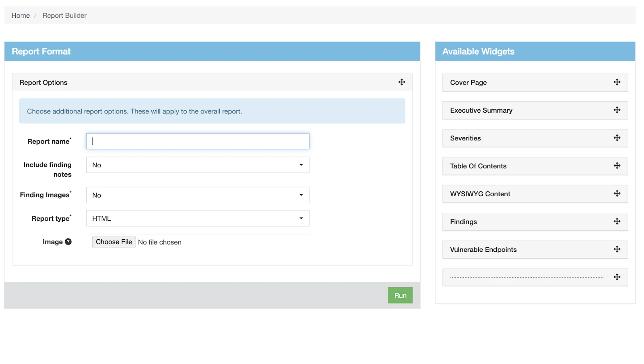Open the Include finding notes dropdown
The height and width of the screenshot is (364, 644).
[x=197, y=165]
